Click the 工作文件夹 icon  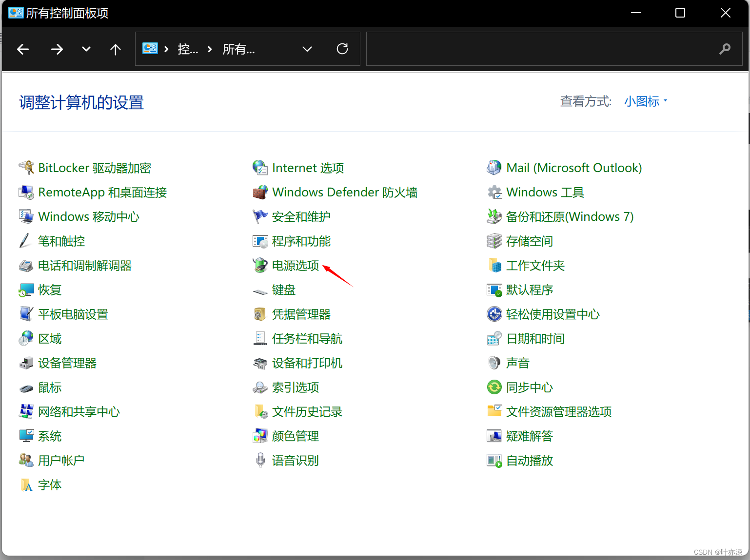click(x=494, y=265)
